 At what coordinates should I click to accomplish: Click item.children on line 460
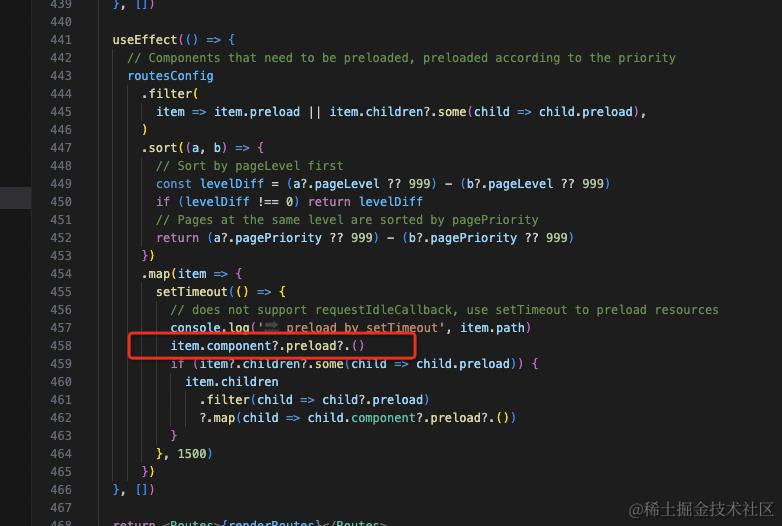click(x=231, y=381)
